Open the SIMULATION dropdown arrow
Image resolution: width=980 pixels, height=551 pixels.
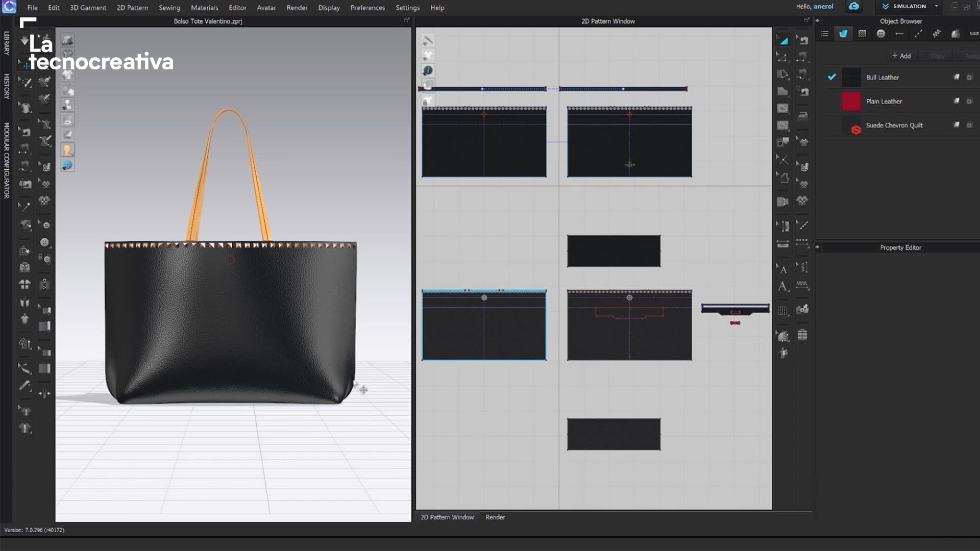pyautogui.click(x=937, y=7)
